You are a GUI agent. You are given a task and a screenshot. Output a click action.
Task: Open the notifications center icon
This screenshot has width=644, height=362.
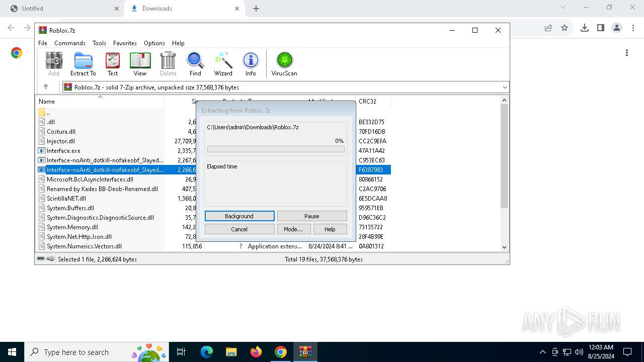click(627, 352)
